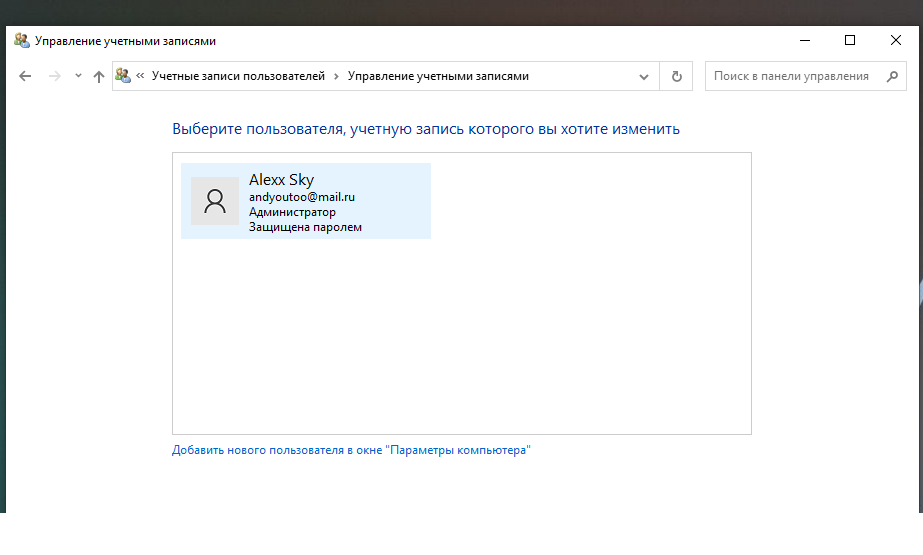
Task: Open the recent locations dropdown chevron
Action: (x=78, y=76)
